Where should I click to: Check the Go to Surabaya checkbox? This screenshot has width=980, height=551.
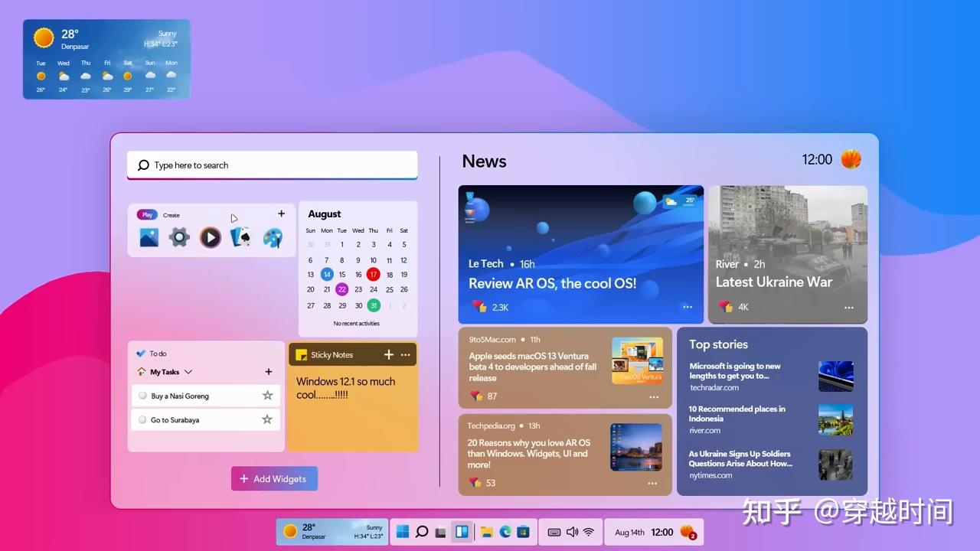(x=142, y=419)
